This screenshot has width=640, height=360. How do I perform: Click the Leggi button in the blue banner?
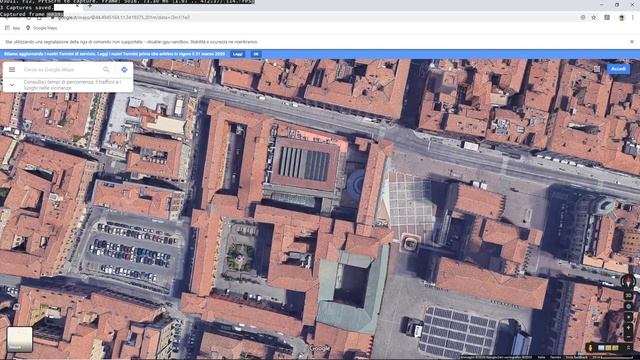(x=238, y=54)
